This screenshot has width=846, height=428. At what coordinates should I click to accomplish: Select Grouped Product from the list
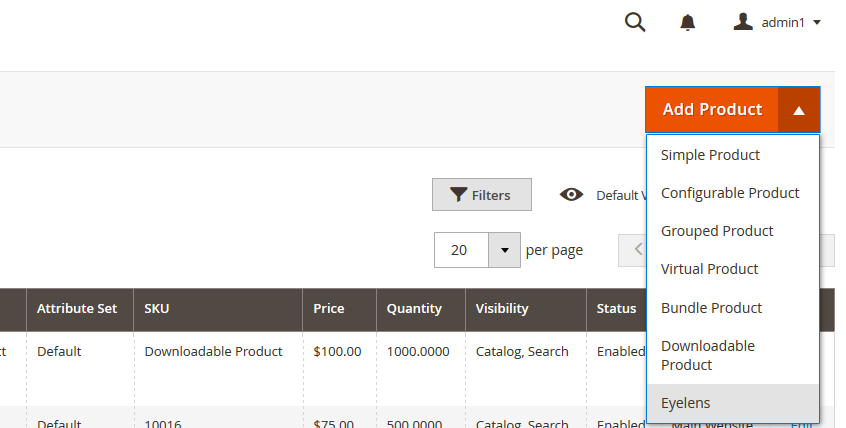717,231
